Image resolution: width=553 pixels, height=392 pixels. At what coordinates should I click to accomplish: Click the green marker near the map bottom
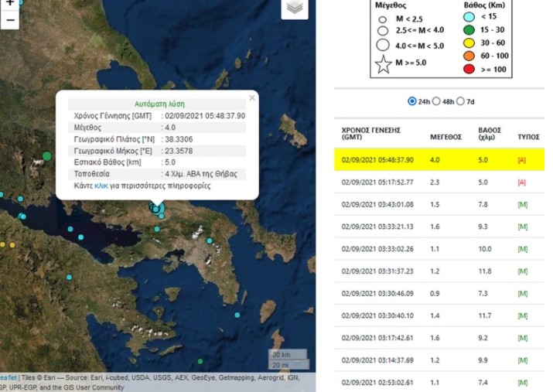click(200, 361)
